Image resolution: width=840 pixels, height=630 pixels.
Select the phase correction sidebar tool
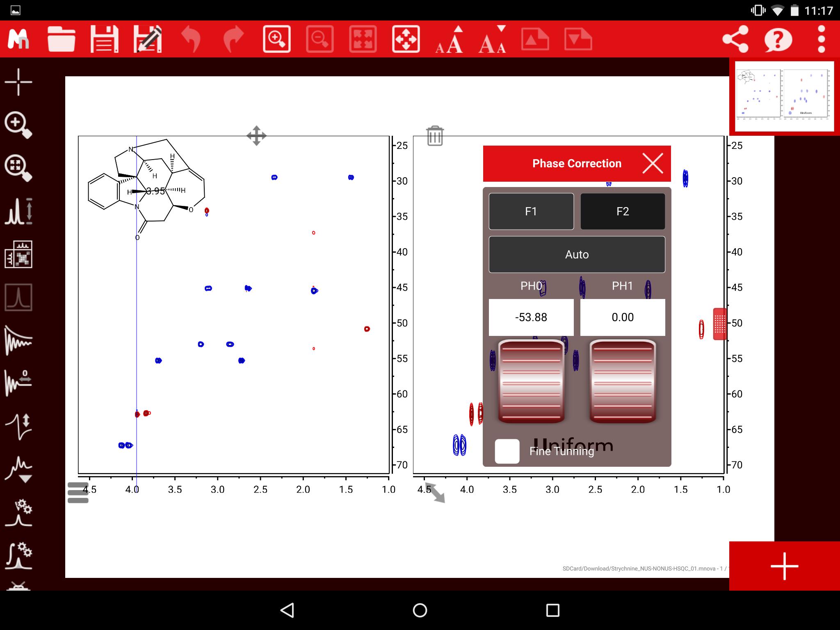pos(18,427)
